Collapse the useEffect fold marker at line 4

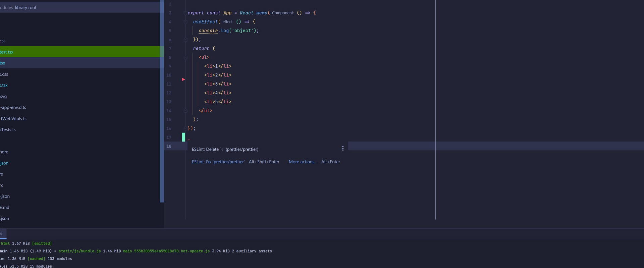pos(185,22)
